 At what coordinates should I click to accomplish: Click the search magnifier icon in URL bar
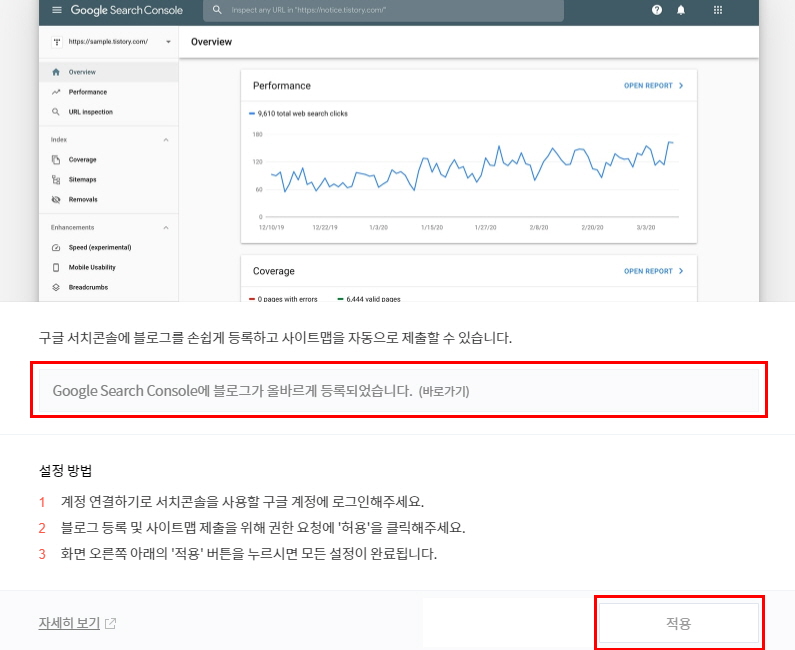tap(217, 10)
